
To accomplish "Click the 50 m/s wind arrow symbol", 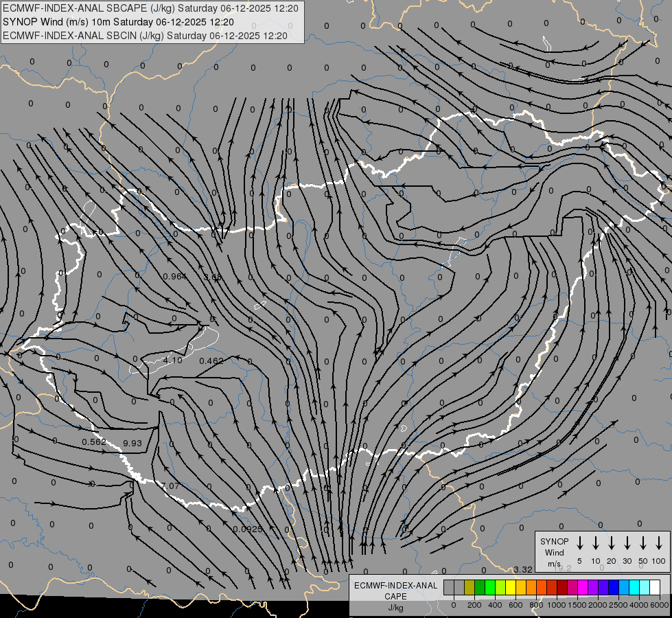I will pyautogui.click(x=643, y=542).
